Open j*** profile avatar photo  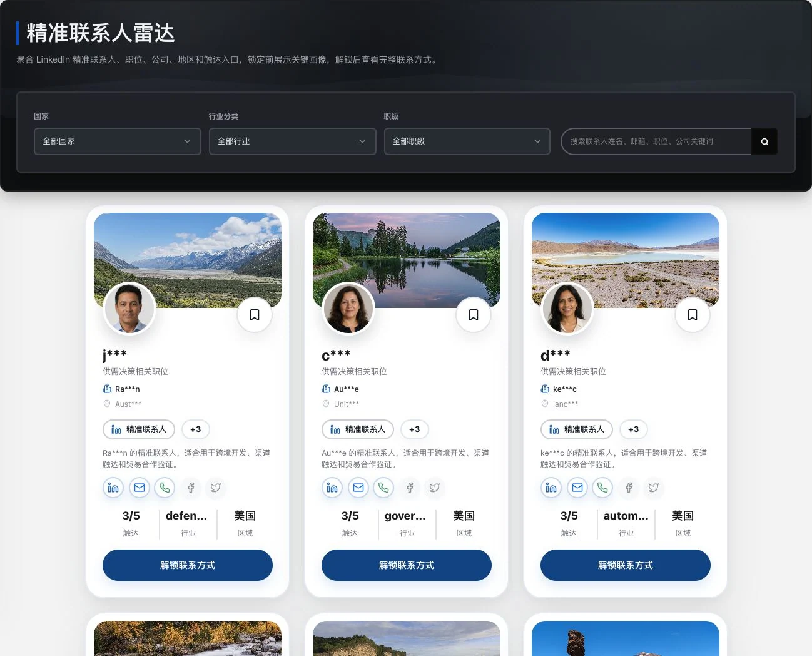[129, 308]
